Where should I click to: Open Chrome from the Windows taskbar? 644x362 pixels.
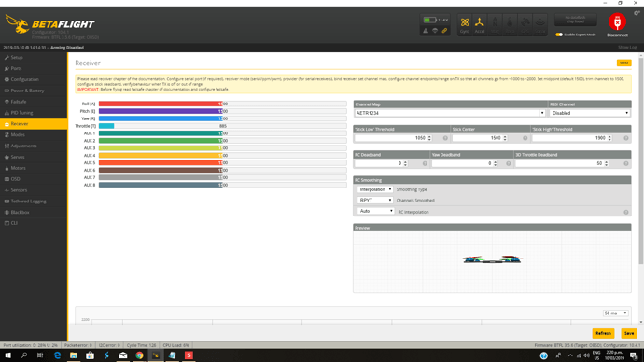[x=139, y=355]
